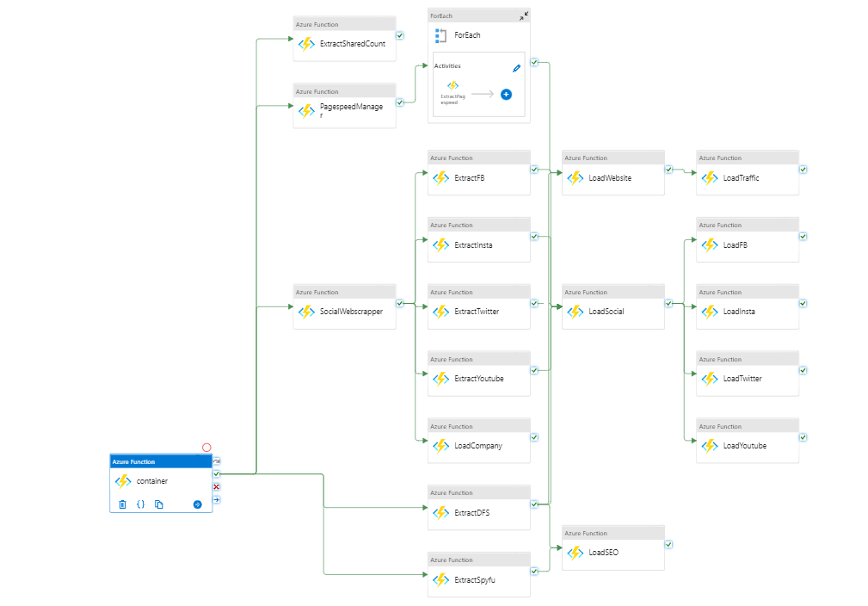Viewport: 868px width, 606px height.
Task: Click the lightning icon on ExtractFB
Action: pyautogui.click(x=441, y=178)
